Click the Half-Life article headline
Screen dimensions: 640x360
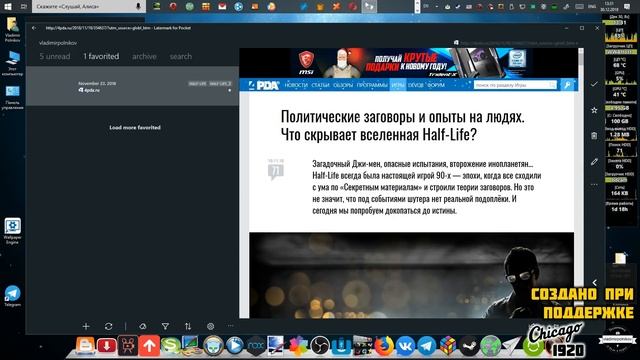pyautogui.click(x=402, y=125)
